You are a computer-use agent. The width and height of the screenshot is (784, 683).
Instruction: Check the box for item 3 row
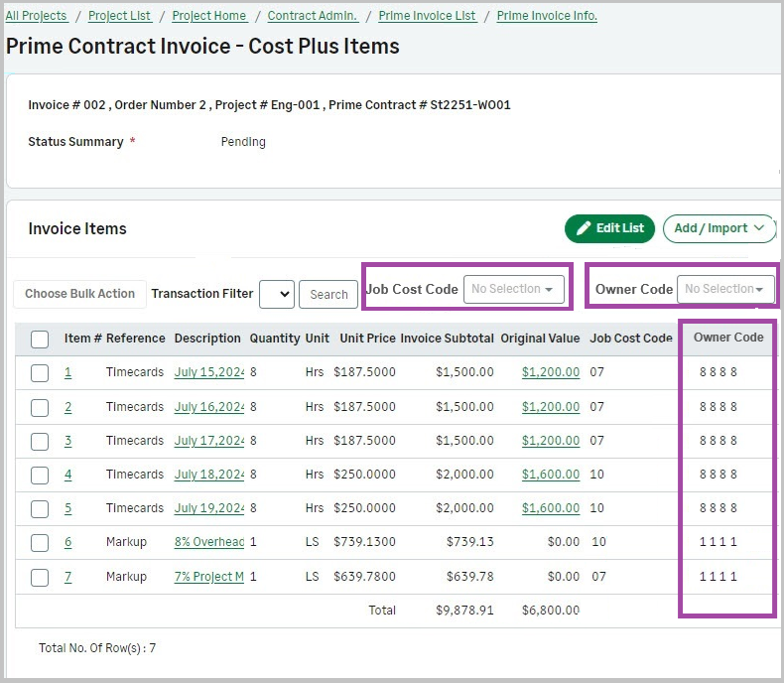coord(40,442)
